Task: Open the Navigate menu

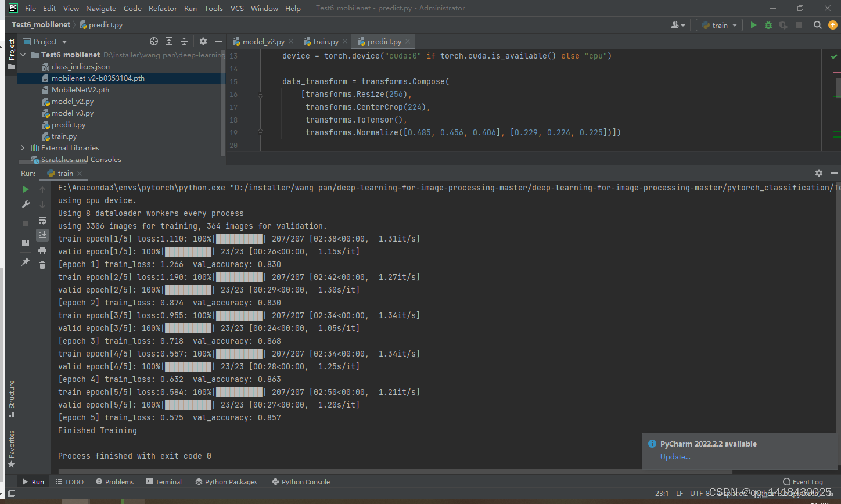Action: [x=101, y=8]
